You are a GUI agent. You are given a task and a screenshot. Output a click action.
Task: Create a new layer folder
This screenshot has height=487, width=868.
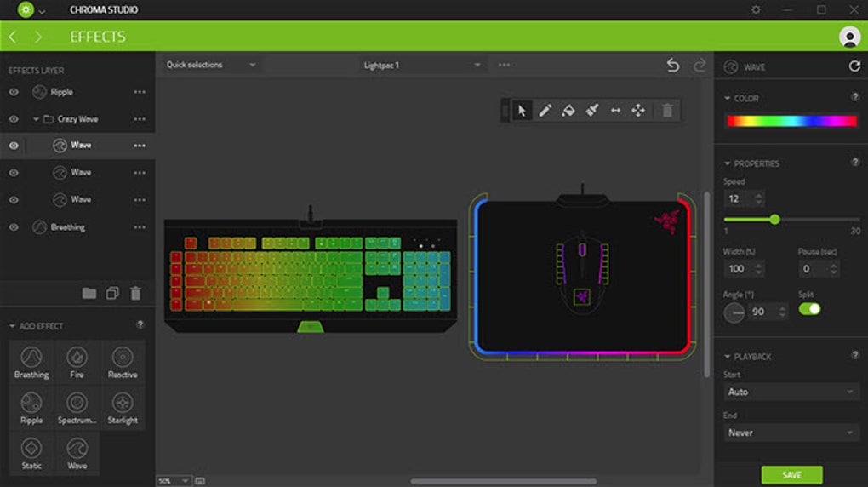[89, 293]
